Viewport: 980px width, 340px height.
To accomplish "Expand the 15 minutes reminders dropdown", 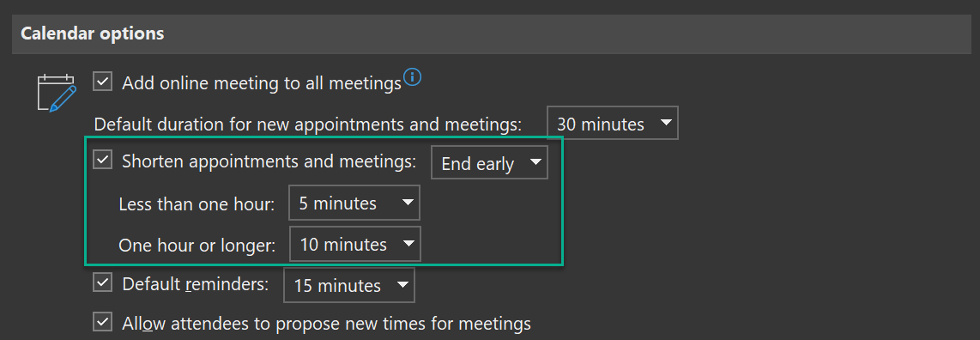I will [x=348, y=285].
